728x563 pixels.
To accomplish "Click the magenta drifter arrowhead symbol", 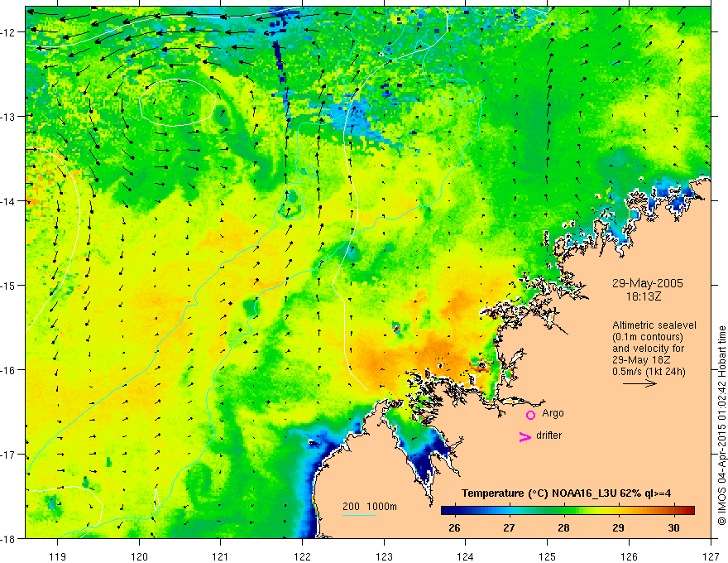I will pos(524,436).
